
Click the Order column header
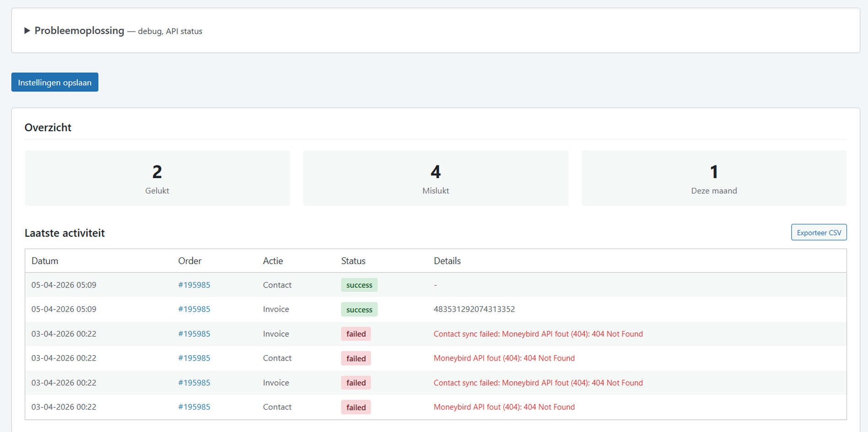coord(189,261)
